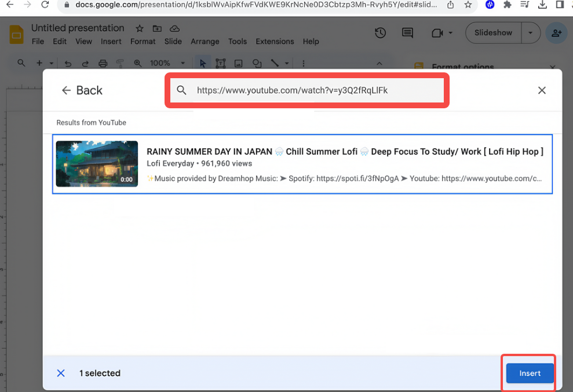573x392 pixels.
Task: Expand new slide layout dropdown
Action: pyautogui.click(x=52, y=63)
